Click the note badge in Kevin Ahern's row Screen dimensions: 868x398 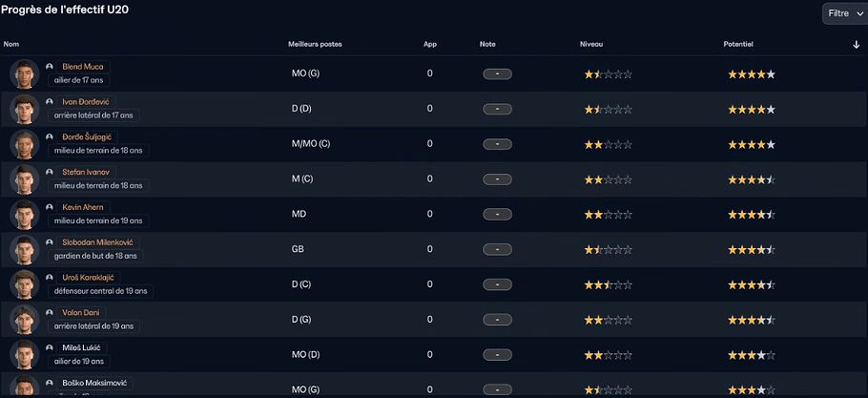[x=497, y=215]
